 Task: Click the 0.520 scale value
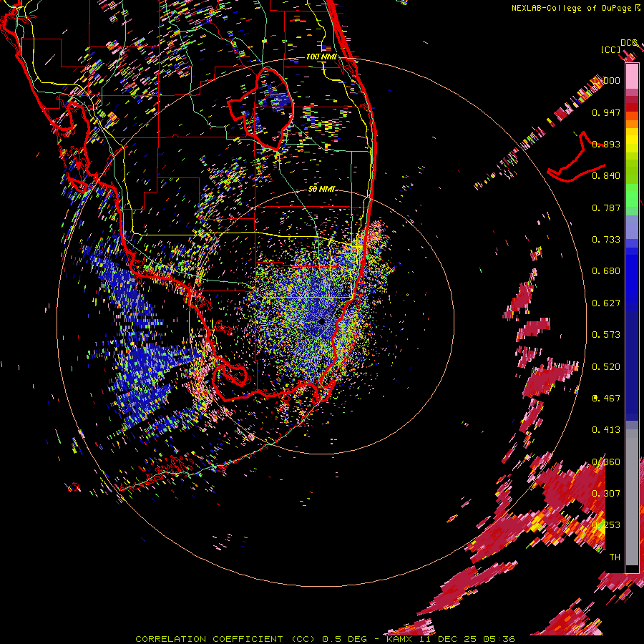pos(606,367)
